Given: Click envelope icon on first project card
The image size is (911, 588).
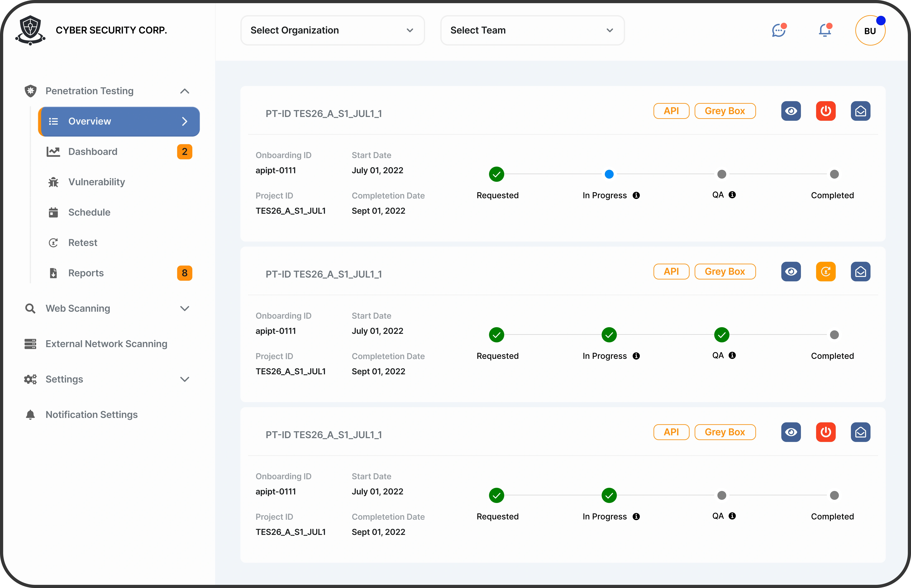Looking at the screenshot, I should [860, 111].
